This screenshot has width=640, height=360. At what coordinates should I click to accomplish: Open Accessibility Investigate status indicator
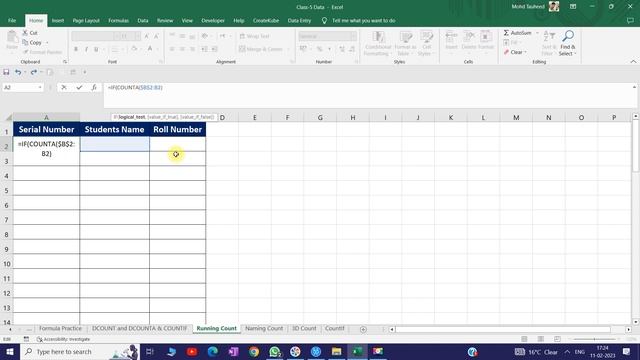click(63, 339)
